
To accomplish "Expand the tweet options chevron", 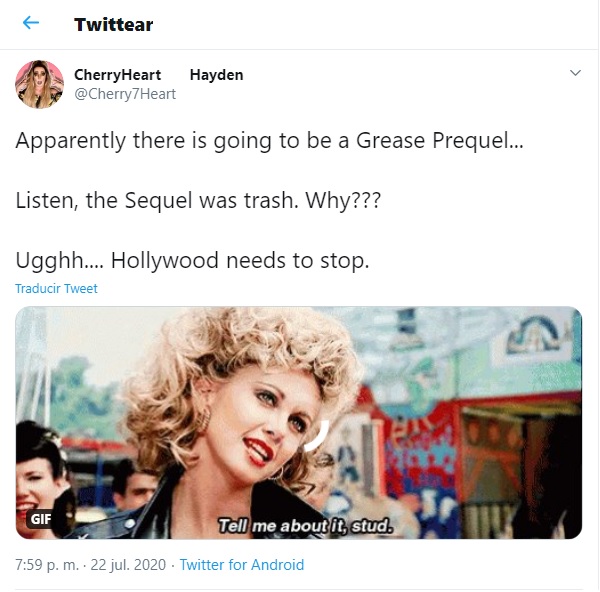I will click(575, 74).
